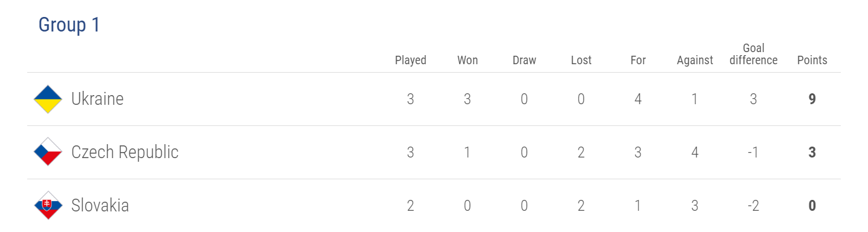The image size is (868, 232).
Task: Select Ukraine's 9 points value
Action: coord(812,99)
